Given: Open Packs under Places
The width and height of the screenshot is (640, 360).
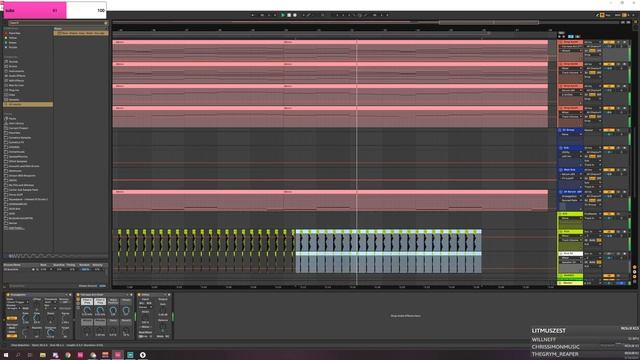Looking at the screenshot, I should pyautogui.click(x=12, y=118).
